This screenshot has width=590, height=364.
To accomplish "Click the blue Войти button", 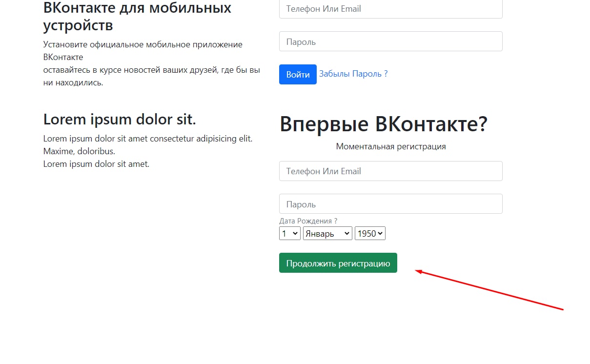I will (298, 74).
